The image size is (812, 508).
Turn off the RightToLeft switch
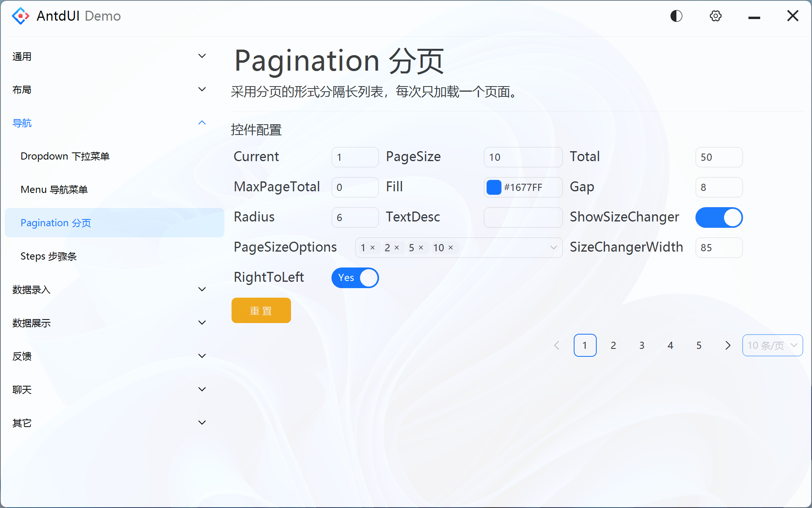[x=355, y=278]
